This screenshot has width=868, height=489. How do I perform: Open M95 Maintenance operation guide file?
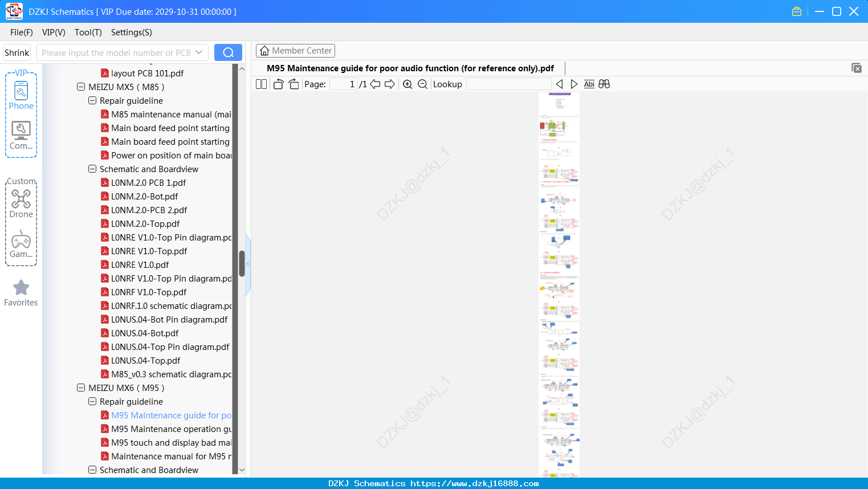[x=166, y=429]
